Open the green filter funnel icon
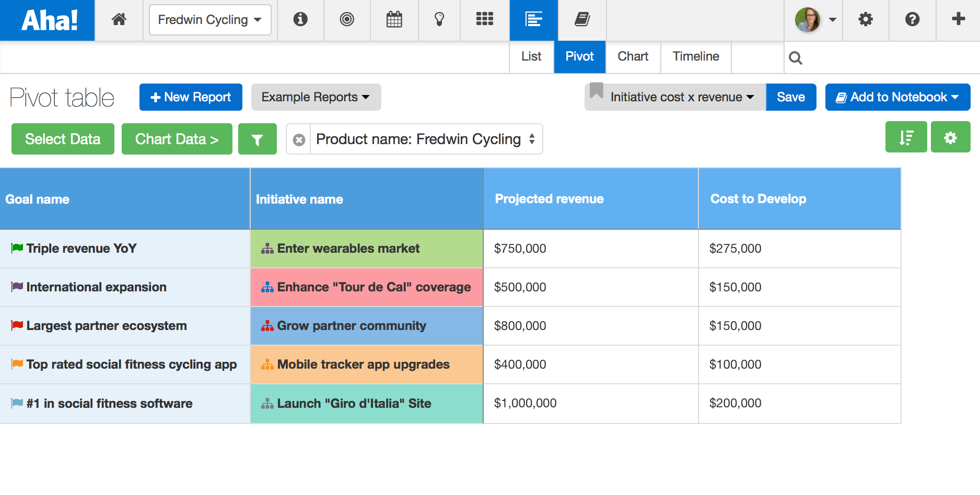This screenshot has width=980, height=495. coord(257,139)
